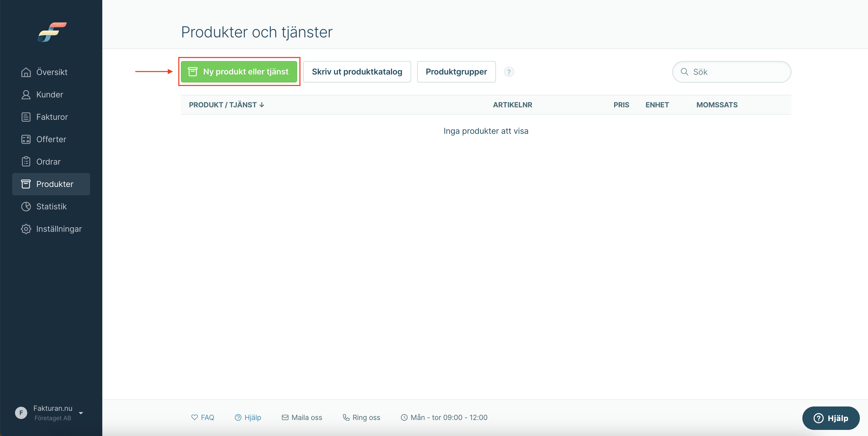The height and width of the screenshot is (436, 868).
Task: Open the floating Hjälp chat button
Action: point(831,418)
